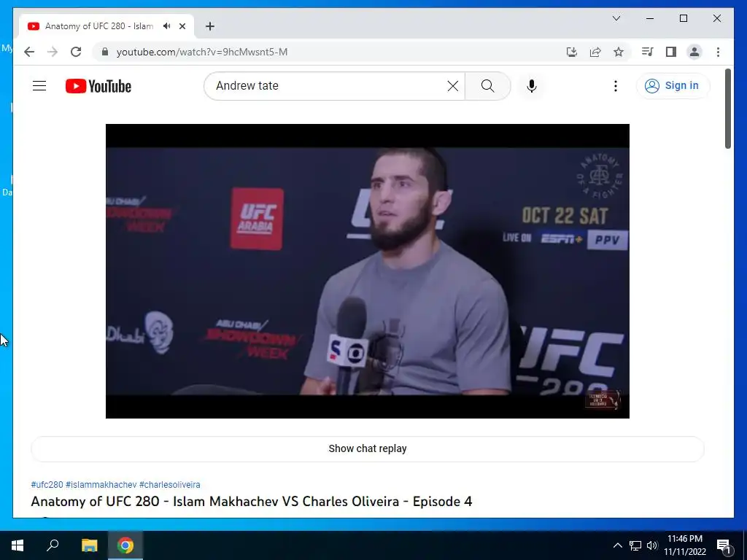747x560 pixels.
Task: Show chat replay
Action: coord(368,448)
